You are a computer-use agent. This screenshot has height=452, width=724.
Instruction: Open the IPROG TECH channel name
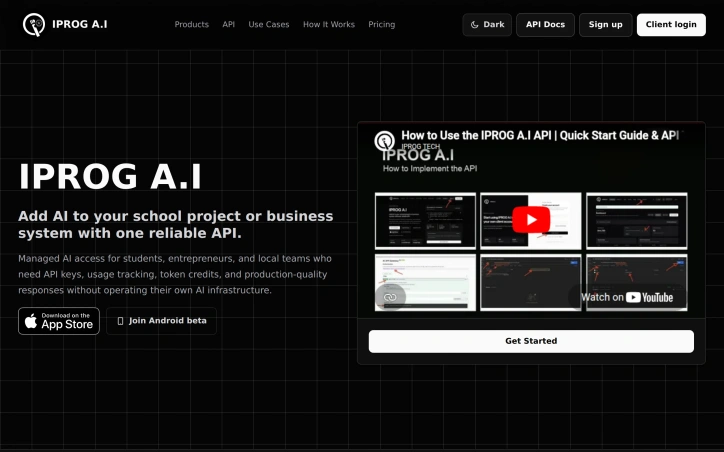420,146
